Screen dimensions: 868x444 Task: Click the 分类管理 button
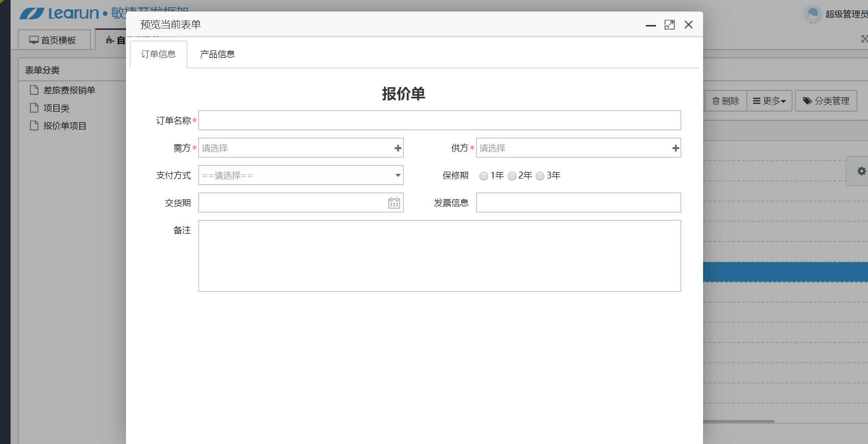pyautogui.click(x=826, y=101)
